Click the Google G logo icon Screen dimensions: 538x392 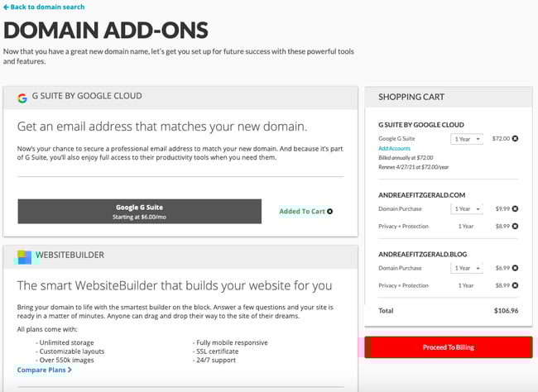tap(22, 98)
